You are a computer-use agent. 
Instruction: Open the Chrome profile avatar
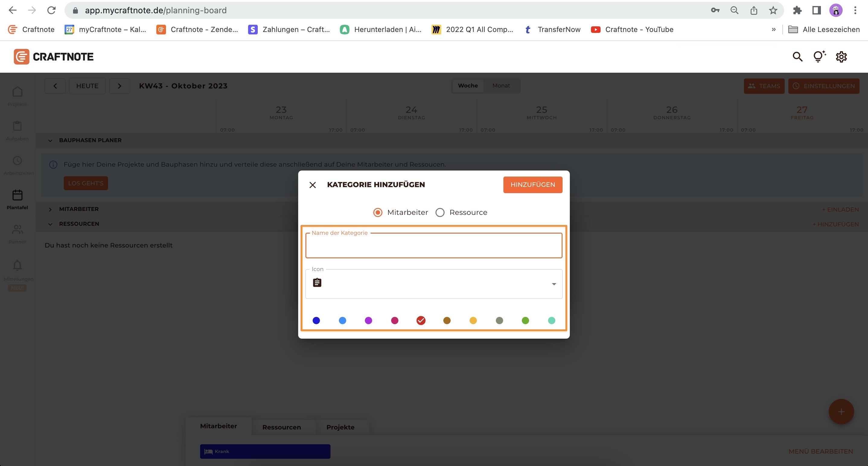[x=836, y=11]
